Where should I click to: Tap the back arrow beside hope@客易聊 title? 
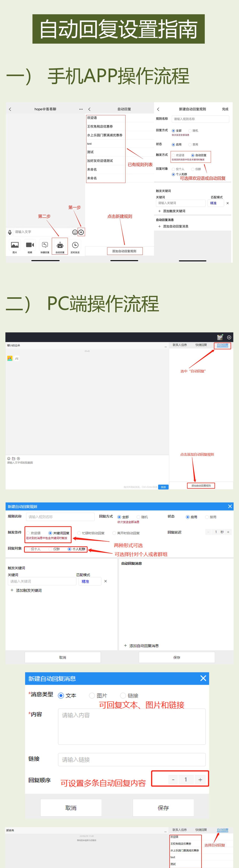tap(10, 109)
